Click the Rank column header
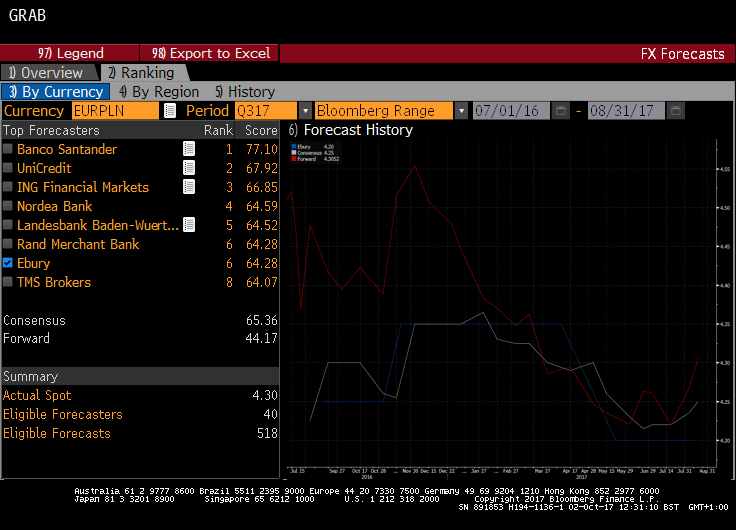This screenshot has width=736, height=530. (218, 130)
